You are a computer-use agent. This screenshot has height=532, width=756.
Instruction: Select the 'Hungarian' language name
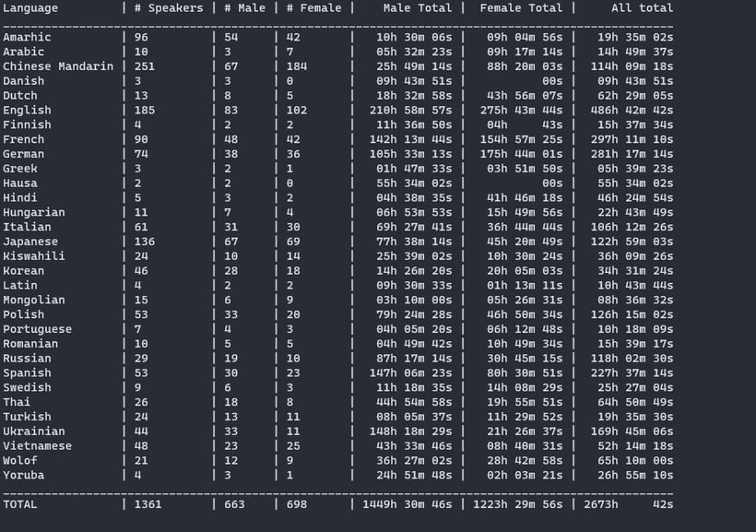click(34, 212)
